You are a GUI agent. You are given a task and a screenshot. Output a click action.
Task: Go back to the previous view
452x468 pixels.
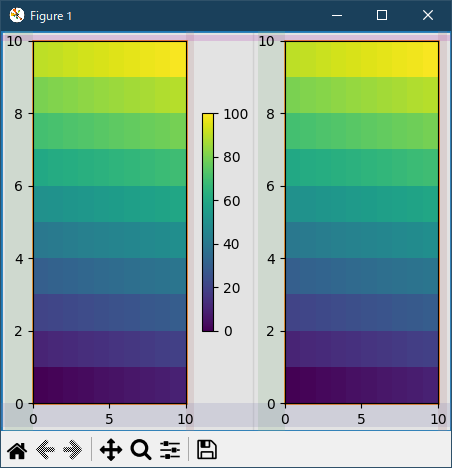tap(45, 450)
